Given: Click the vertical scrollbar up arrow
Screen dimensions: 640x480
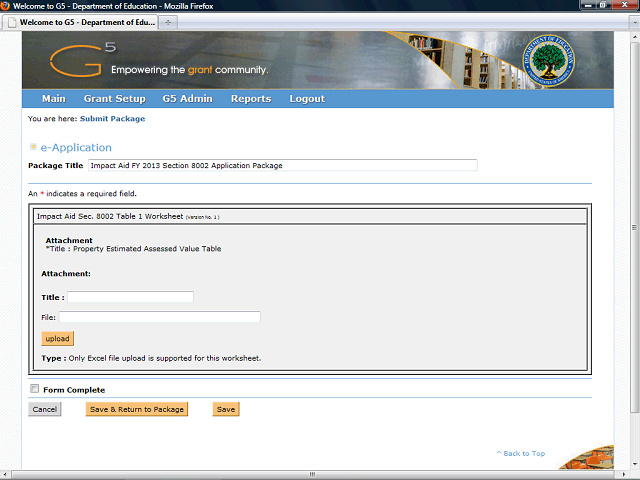Looking at the screenshot, I should click(634, 37).
